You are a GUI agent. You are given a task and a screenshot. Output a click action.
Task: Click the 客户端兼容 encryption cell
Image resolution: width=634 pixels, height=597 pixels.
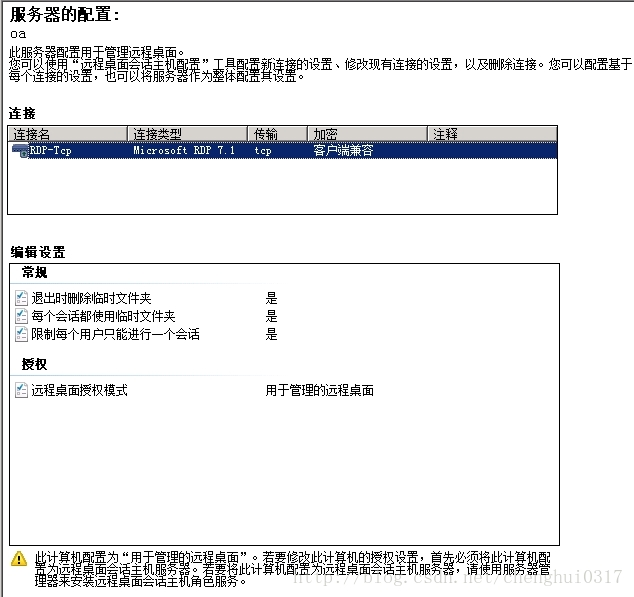(343, 150)
